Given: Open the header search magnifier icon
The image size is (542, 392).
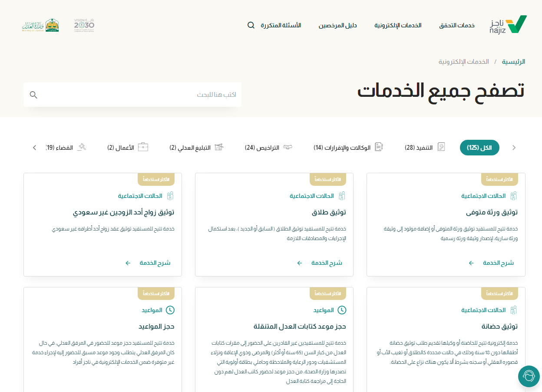Looking at the screenshot, I should click(x=251, y=25).
